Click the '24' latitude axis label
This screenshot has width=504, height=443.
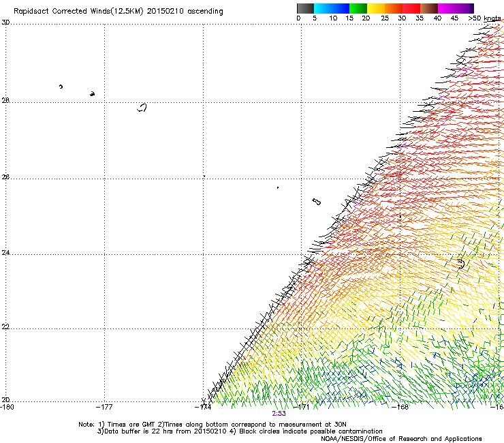[x=5, y=253]
